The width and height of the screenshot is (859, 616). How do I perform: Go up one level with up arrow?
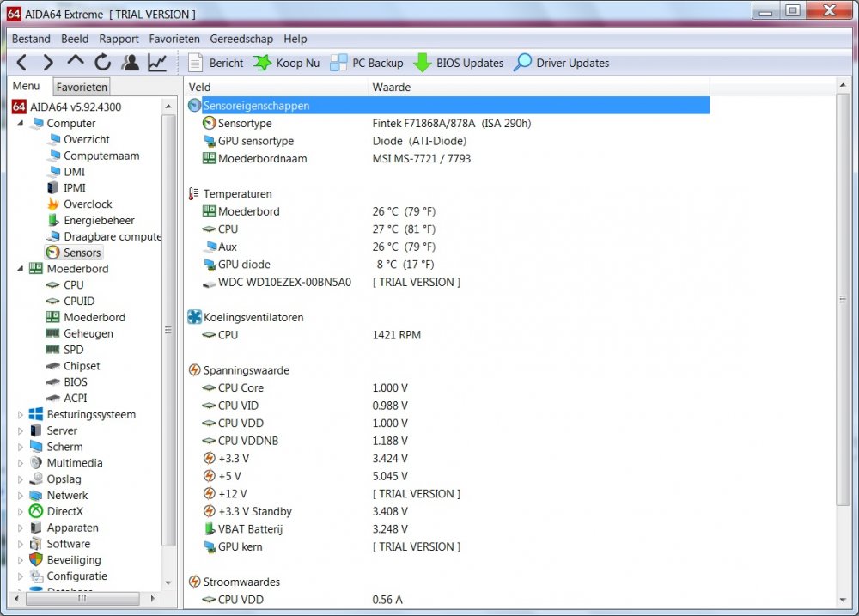pyautogui.click(x=76, y=62)
